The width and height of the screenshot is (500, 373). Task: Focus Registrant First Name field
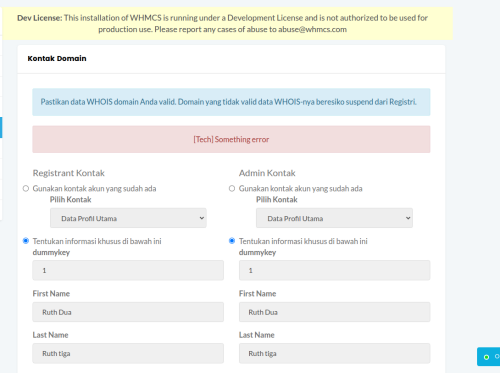[128, 312]
